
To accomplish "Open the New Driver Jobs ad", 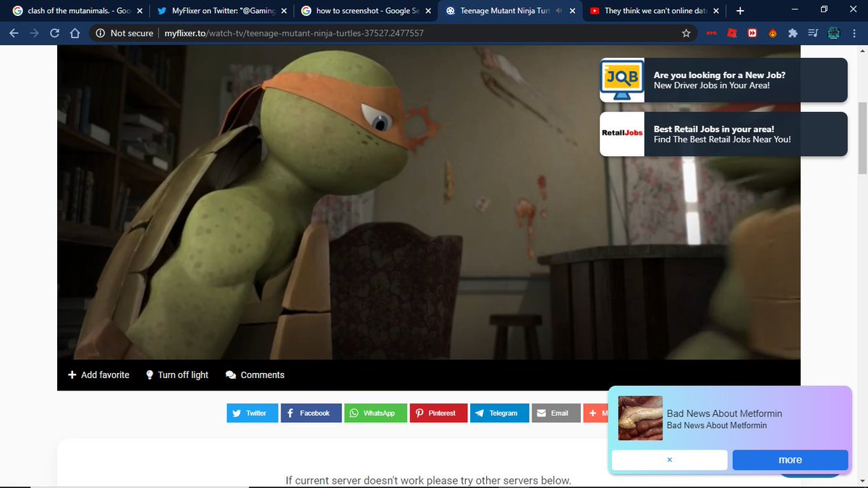I will [723, 80].
